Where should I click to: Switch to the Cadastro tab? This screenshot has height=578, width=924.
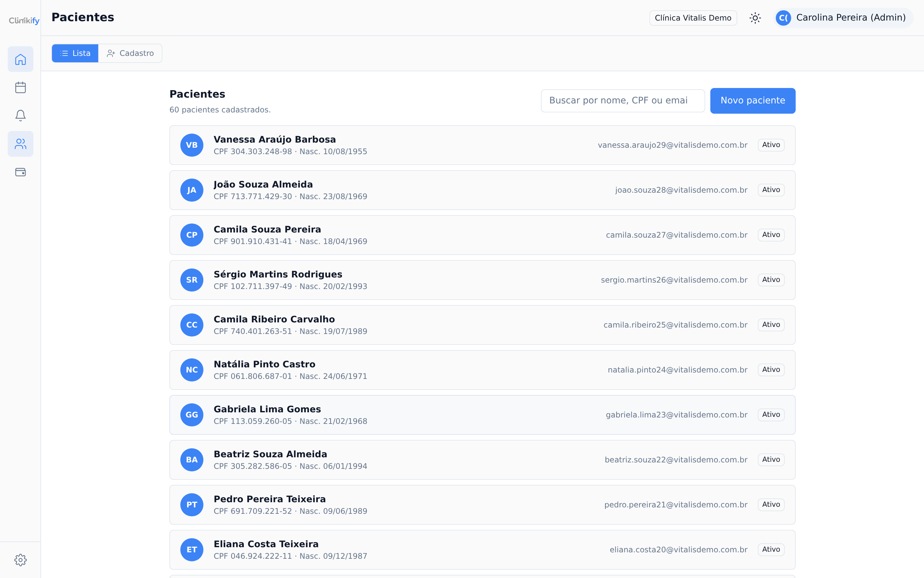[130, 53]
